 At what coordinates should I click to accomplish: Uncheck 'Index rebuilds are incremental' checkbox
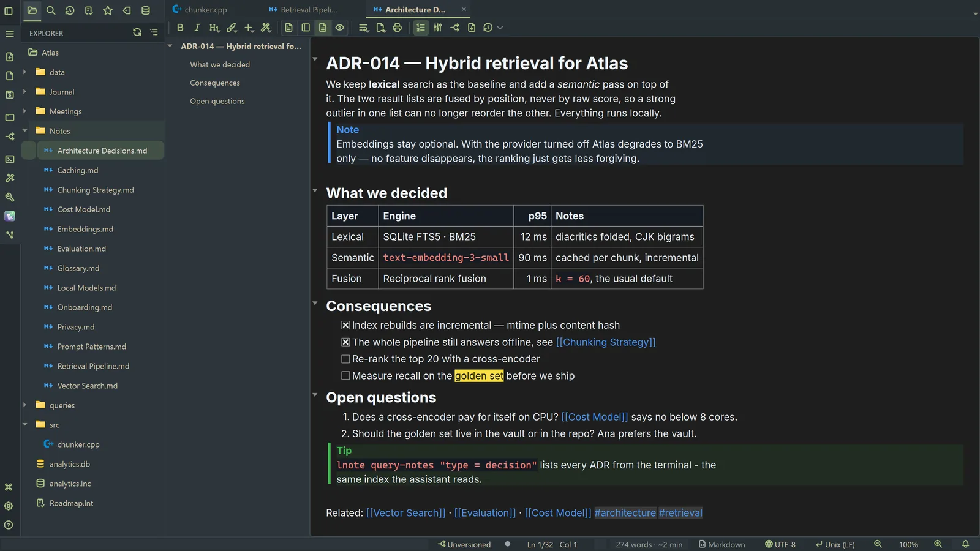(345, 326)
